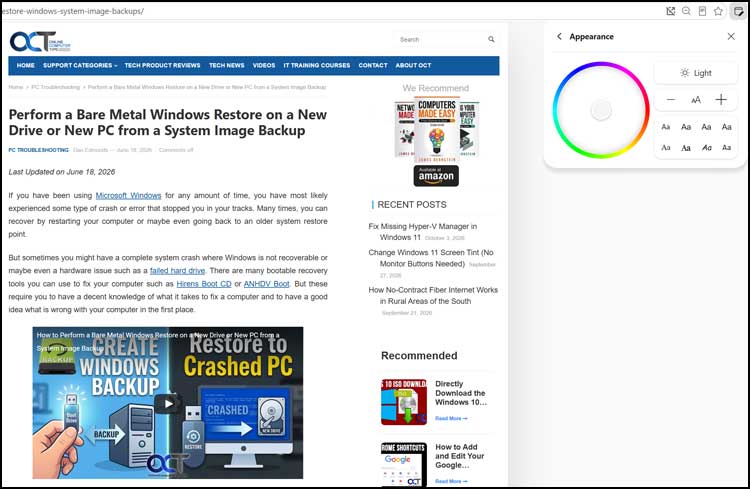
Task: Decrease font size with minus button
Action: point(671,100)
